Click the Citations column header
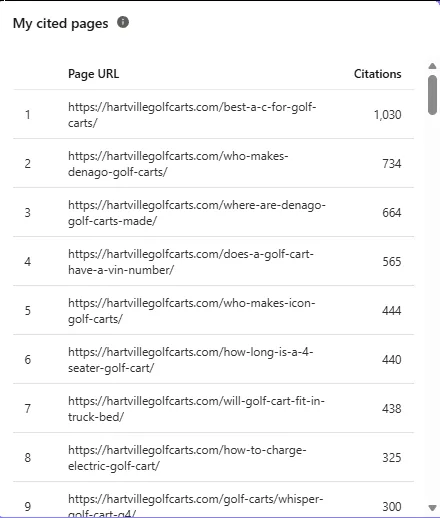Viewport: 440px width, 518px height. [x=377, y=74]
